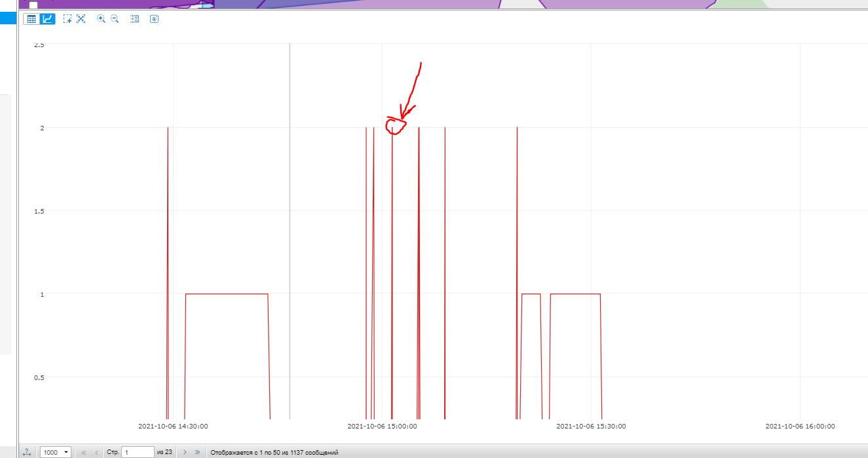Click the page number input field
868x458 pixels.
pos(138,452)
